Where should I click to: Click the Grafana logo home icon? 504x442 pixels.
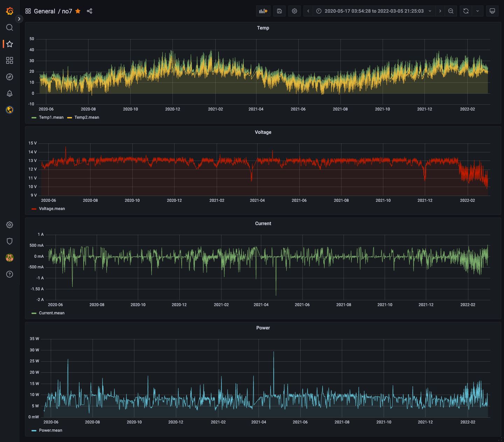9,11
